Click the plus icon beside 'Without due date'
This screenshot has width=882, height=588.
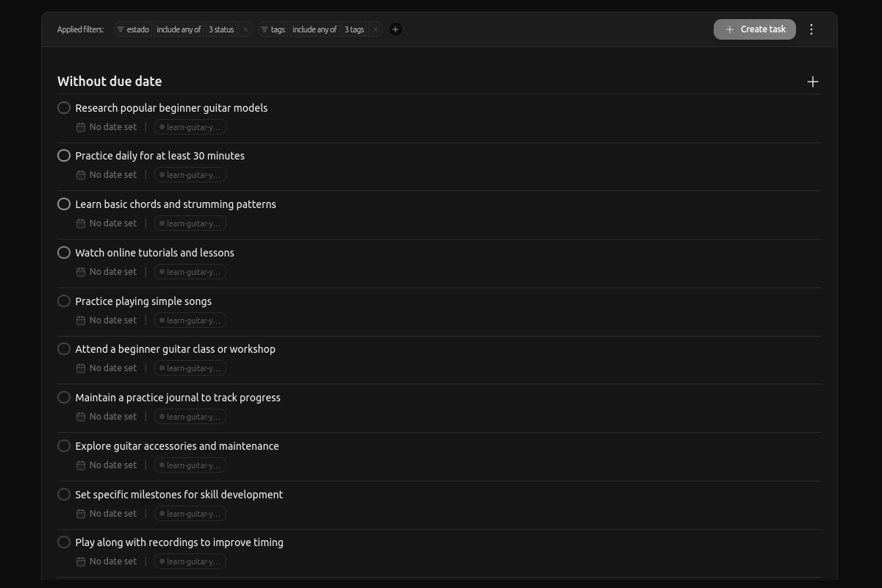click(x=813, y=82)
